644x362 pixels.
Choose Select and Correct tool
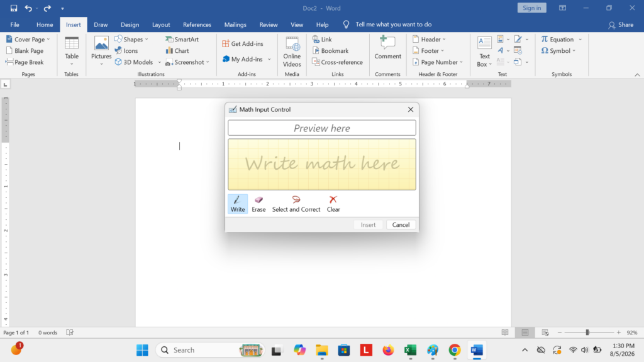tap(296, 204)
